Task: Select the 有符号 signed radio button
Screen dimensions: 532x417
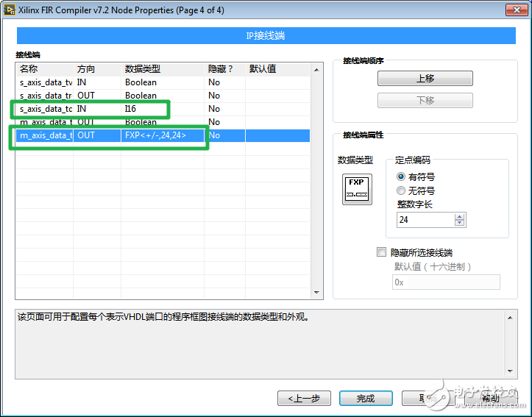Action: (401, 177)
